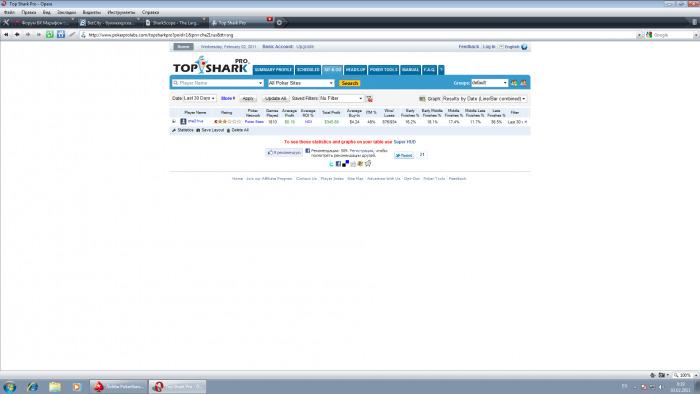Share via Reddit icon
Viewport: 700px width, 394px height.
click(x=368, y=164)
